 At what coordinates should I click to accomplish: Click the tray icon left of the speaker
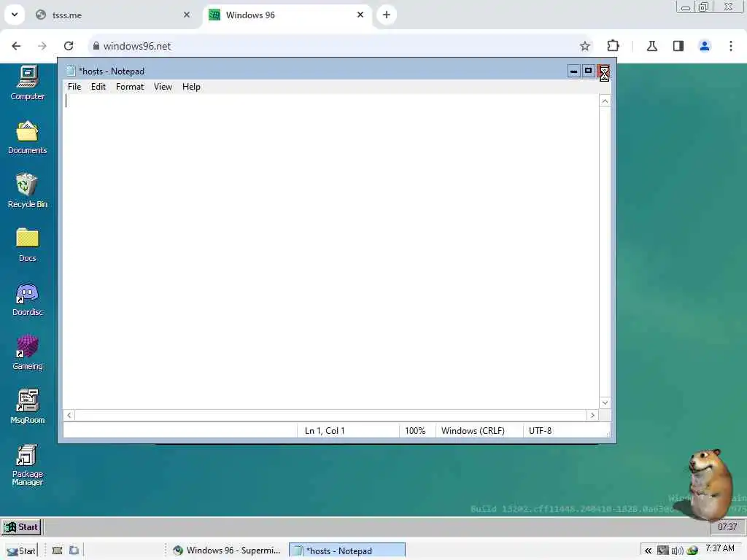tap(662, 551)
